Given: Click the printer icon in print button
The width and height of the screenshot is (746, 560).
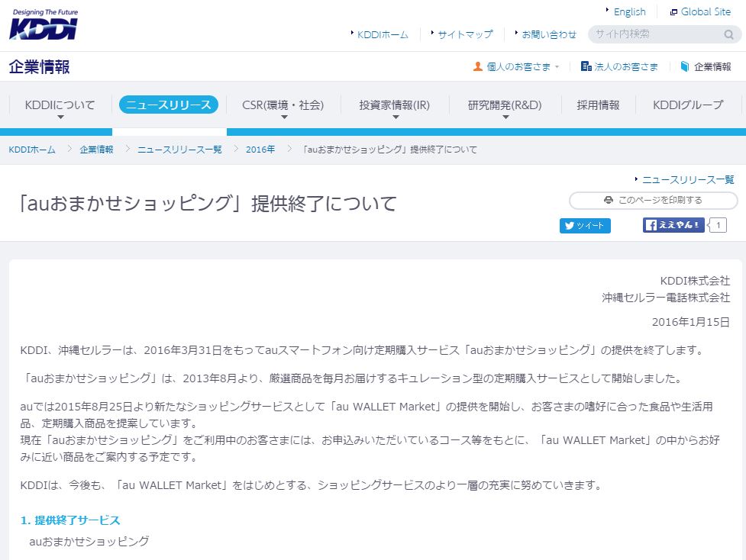Looking at the screenshot, I should point(608,200).
